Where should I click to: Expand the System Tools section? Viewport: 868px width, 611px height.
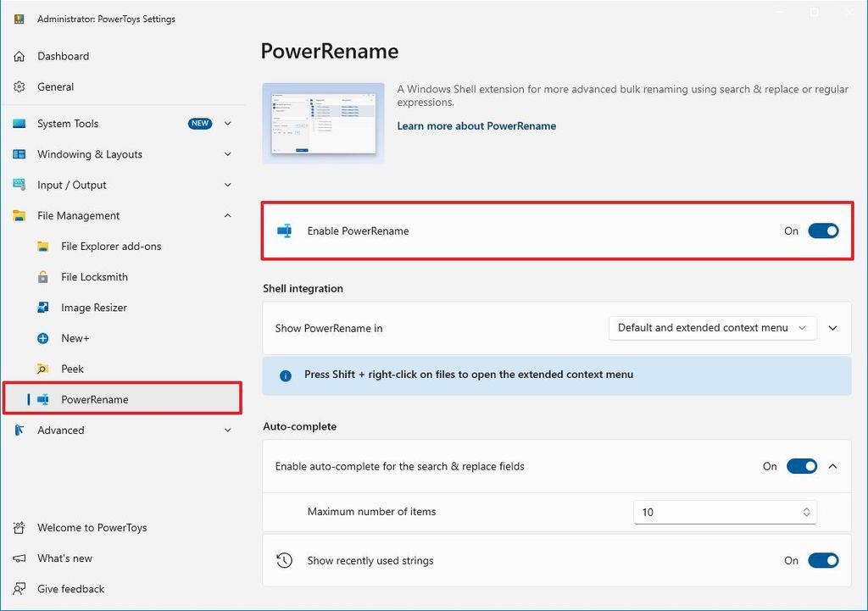pos(227,123)
